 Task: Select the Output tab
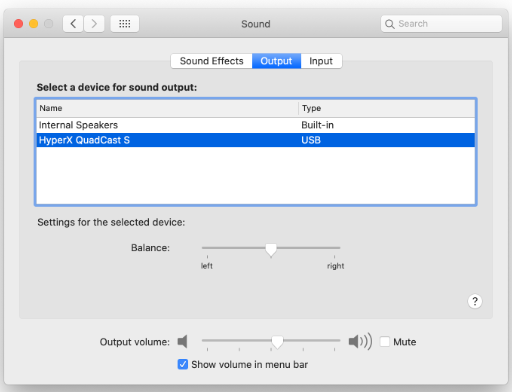click(276, 61)
